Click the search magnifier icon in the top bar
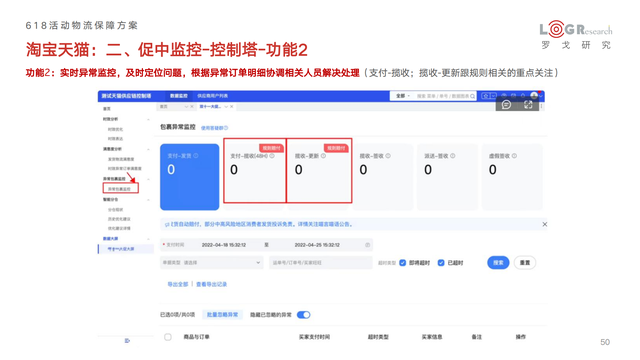This screenshot has height=360, width=640. pos(472,96)
